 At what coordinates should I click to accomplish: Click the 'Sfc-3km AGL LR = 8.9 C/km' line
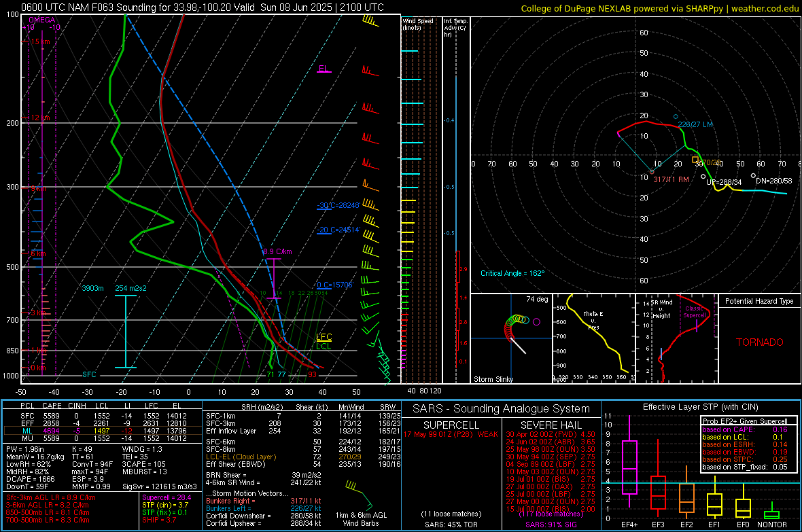51,497
